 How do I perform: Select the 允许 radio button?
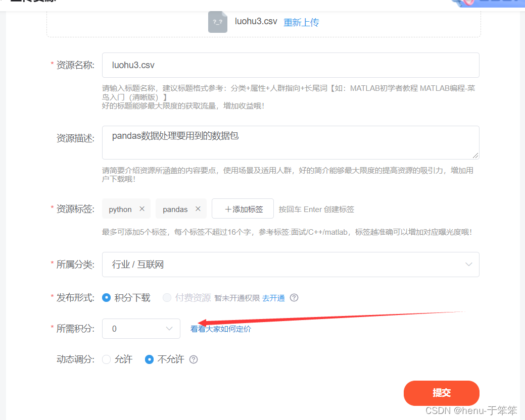click(x=107, y=359)
